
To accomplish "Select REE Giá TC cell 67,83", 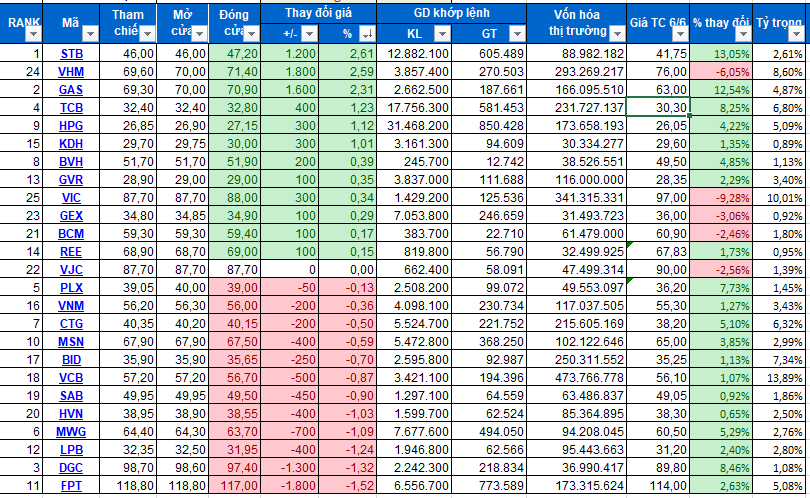I will coord(658,252).
